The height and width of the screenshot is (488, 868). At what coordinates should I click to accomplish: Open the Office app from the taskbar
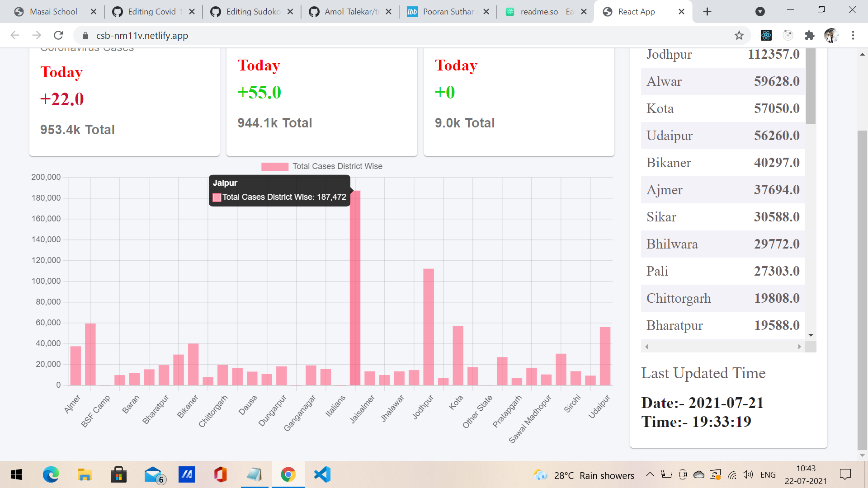coord(220,474)
